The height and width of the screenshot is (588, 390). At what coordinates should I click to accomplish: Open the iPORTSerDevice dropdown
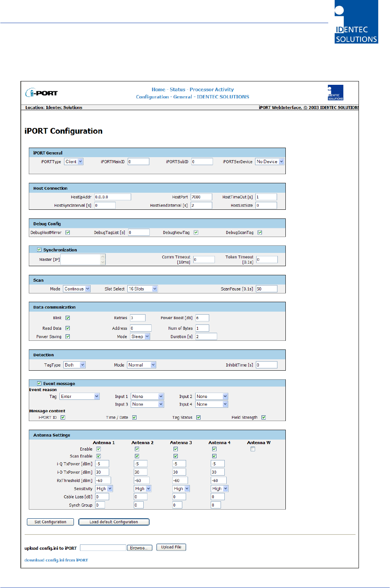point(269,162)
